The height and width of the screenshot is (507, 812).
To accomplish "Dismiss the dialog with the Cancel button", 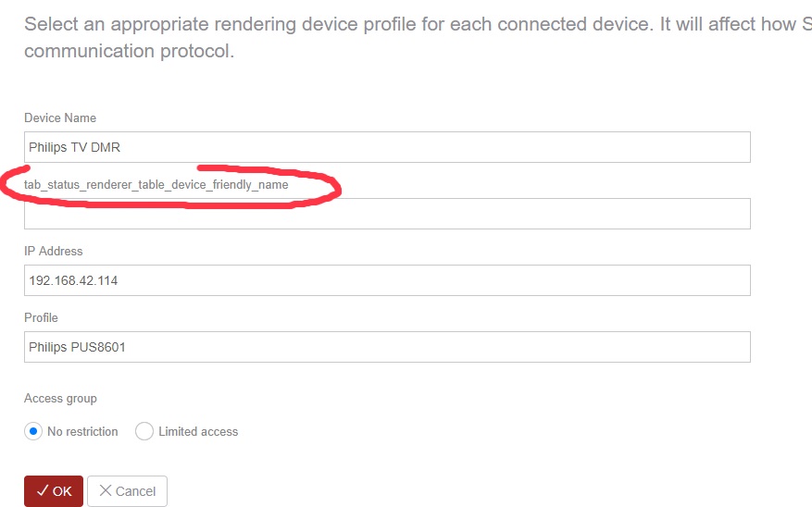I will click(128, 491).
